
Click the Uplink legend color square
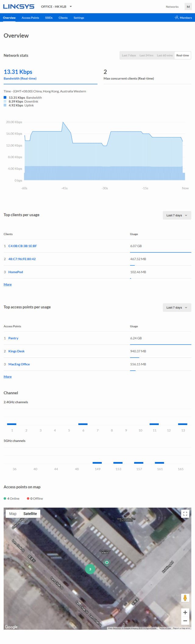(5, 105)
